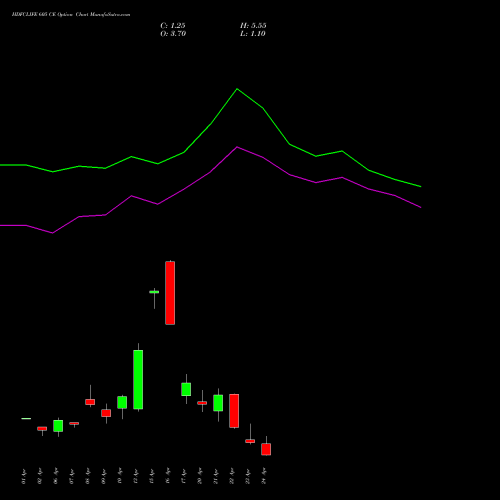Click the peak of the purple indicator line

point(237,147)
